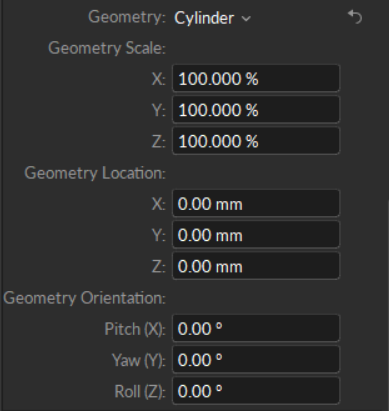This screenshot has width=389, height=411.
Task: Open the Cylinder geometry dropdown
Action: coord(212,18)
